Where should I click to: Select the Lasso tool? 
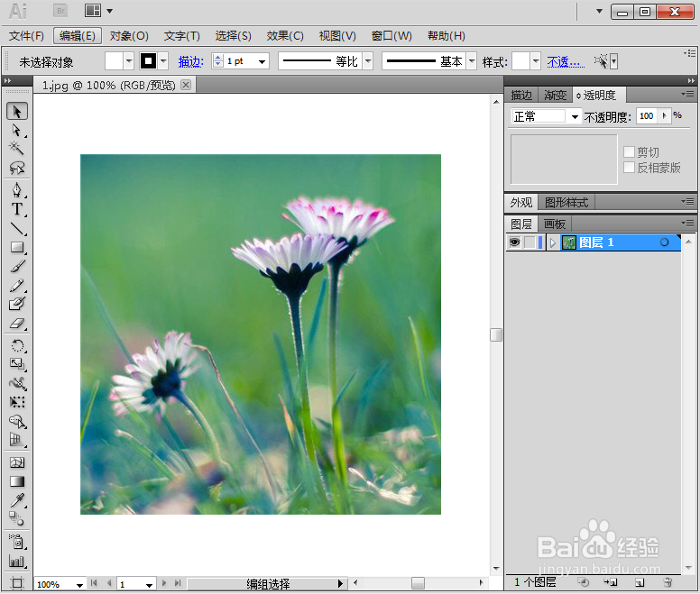point(17,168)
